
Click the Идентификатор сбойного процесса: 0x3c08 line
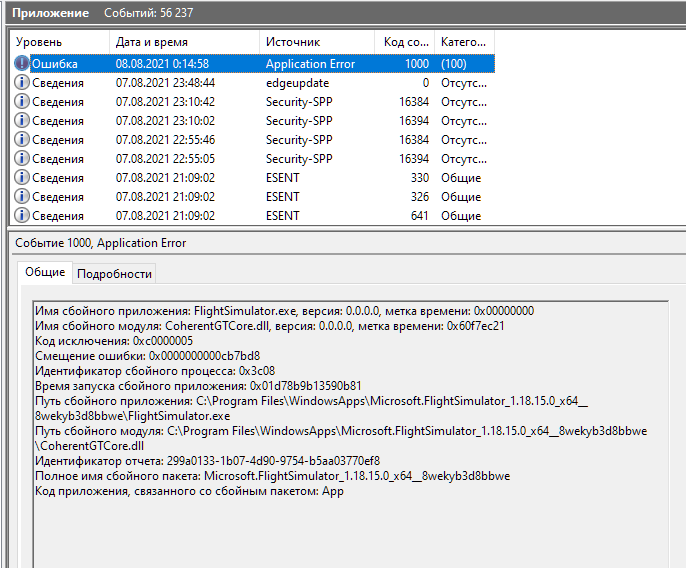(155, 371)
